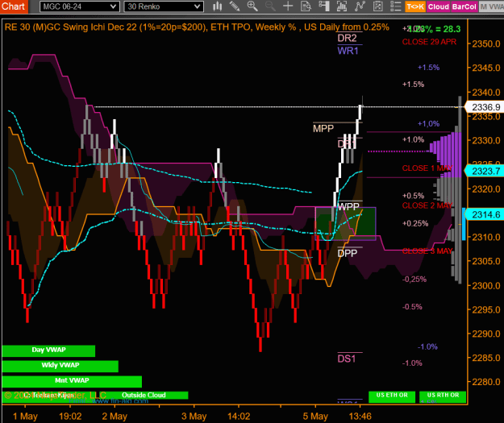Open the Indicators icon
Image resolution: width=504 pixels, height=423 pixels.
[360, 6]
